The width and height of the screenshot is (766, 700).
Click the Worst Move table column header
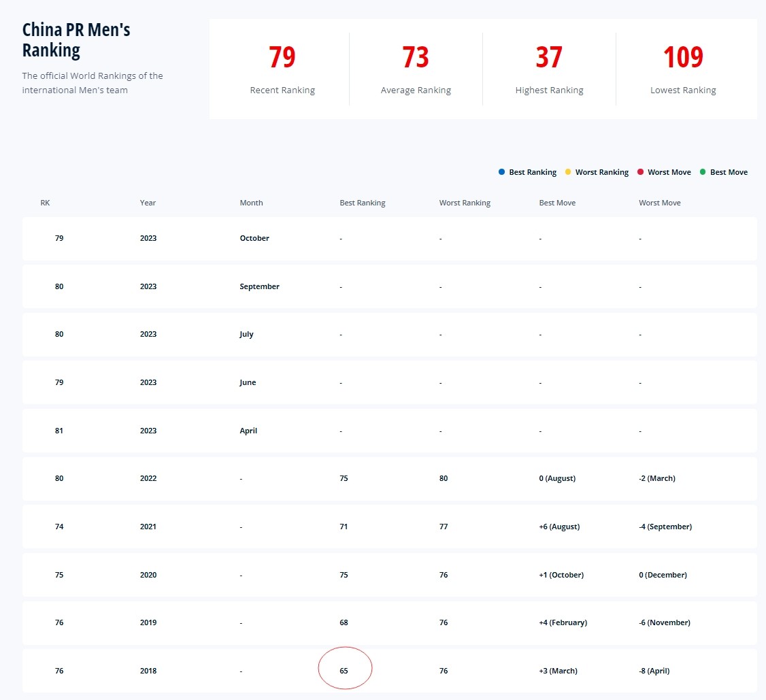click(x=659, y=203)
